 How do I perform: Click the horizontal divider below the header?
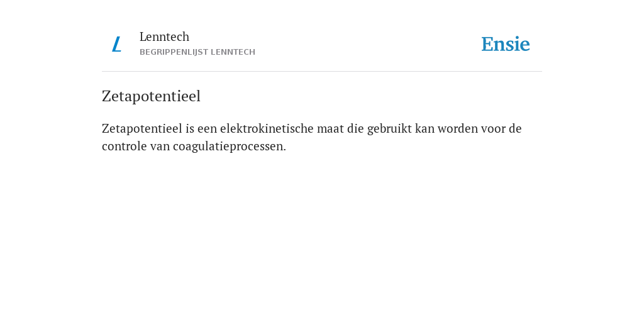tap(322, 72)
